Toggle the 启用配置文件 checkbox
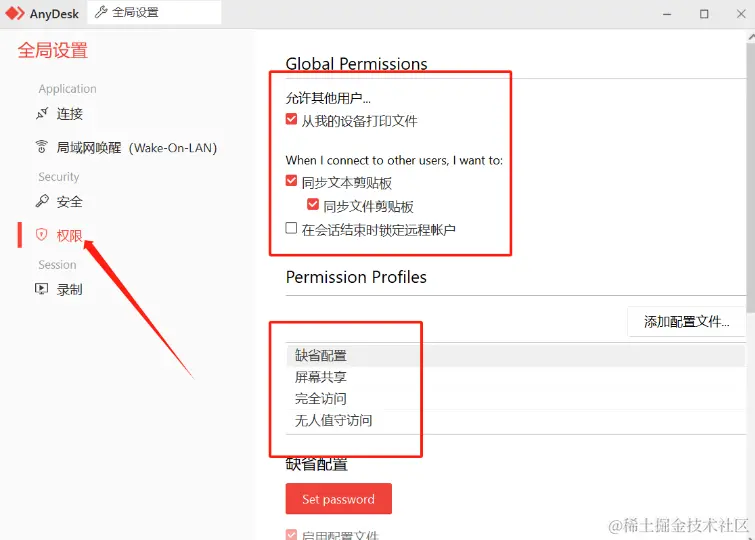 [x=291, y=534]
